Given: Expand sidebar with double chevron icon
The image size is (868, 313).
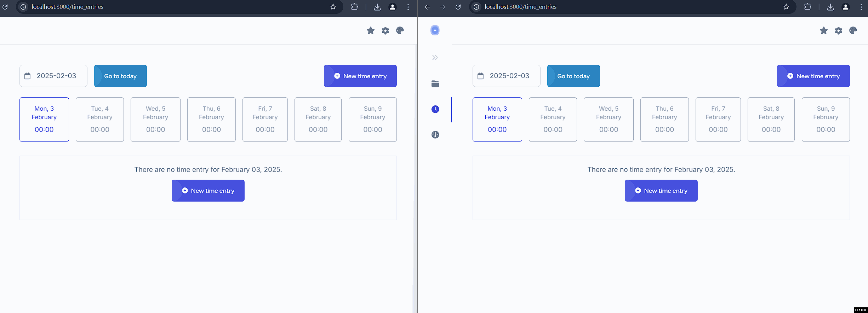Looking at the screenshot, I should [x=435, y=58].
